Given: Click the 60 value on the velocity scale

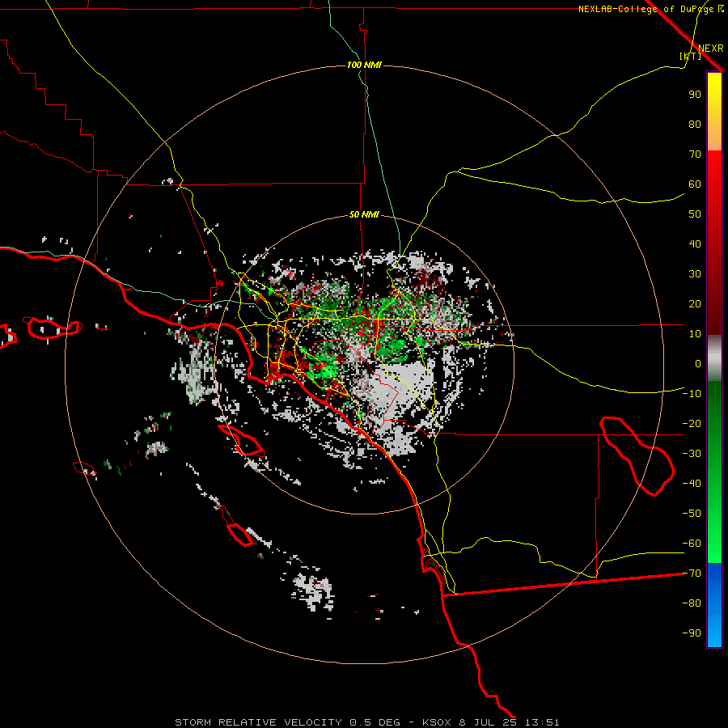Looking at the screenshot, I should click(x=695, y=184).
